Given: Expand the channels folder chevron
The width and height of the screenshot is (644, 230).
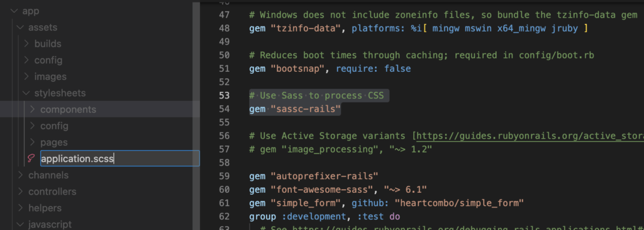Looking at the screenshot, I should coord(21,175).
